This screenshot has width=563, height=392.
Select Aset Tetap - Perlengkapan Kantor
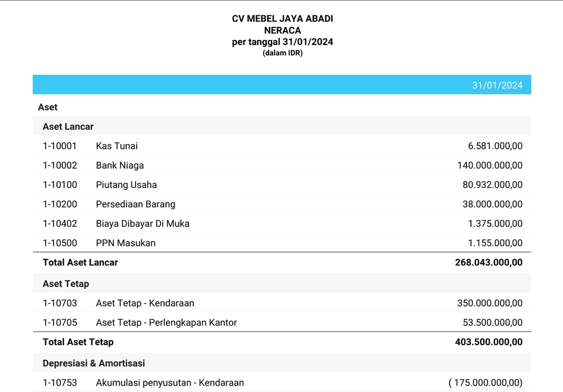[x=167, y=322]
